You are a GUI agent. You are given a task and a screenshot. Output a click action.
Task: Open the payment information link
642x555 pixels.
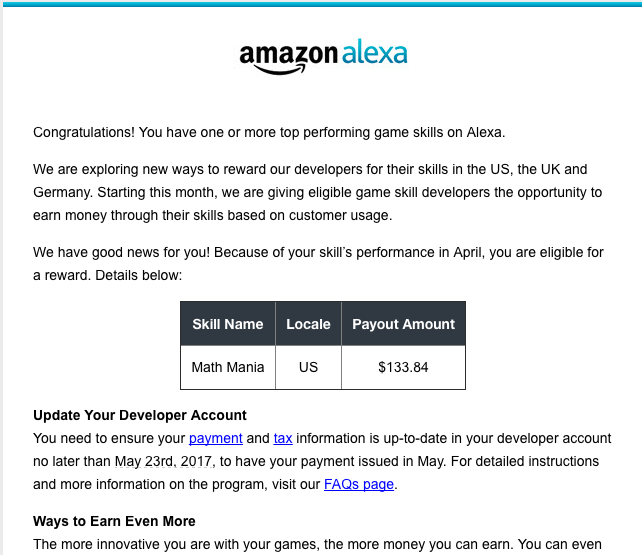[x=216, y=438]
